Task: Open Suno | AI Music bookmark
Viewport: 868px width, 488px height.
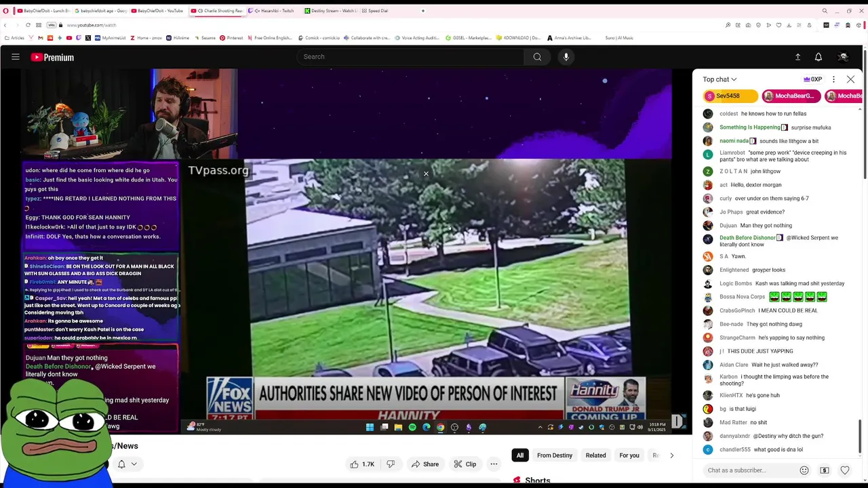Action: (619, 38)
